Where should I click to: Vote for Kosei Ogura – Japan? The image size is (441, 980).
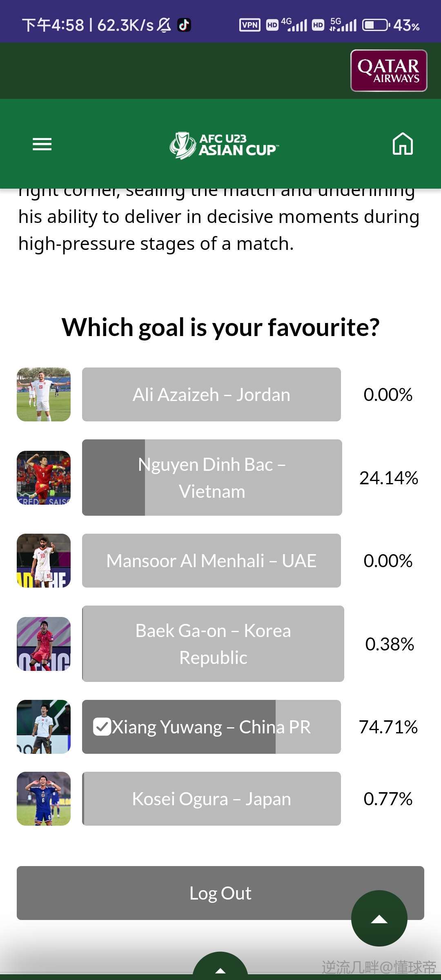click(212, 799)
